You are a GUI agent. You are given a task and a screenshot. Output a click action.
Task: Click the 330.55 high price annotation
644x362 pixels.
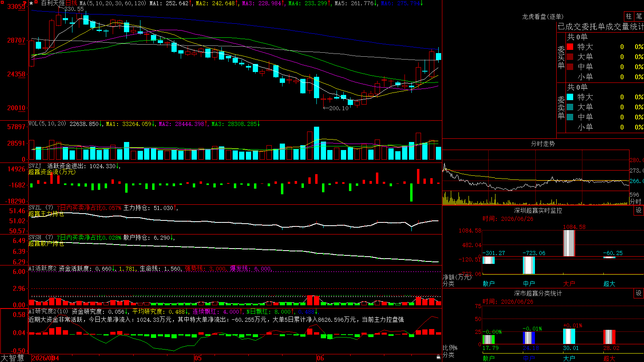click(x=74, y=9)
